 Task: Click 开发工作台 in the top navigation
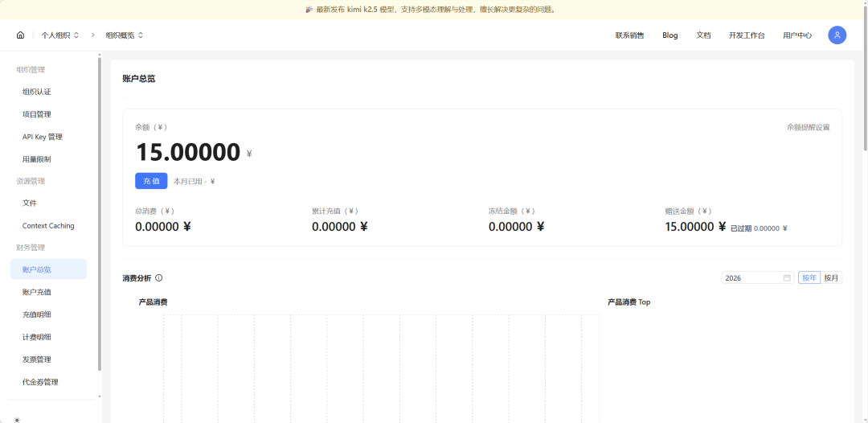(747, 35)
